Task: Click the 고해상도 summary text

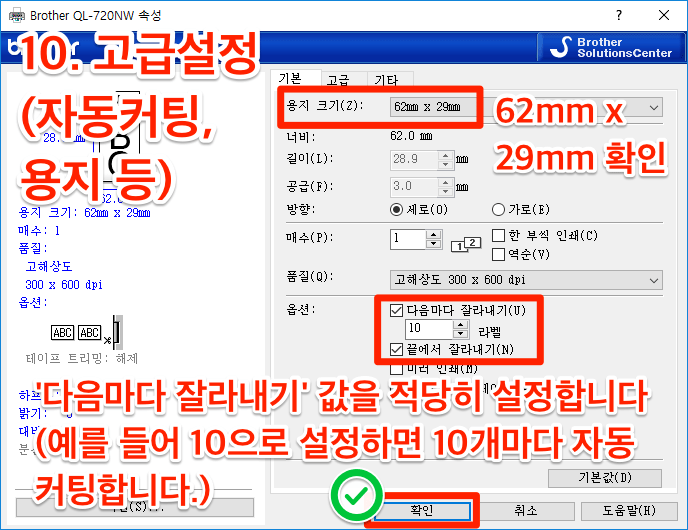Action: click(49, 266)
